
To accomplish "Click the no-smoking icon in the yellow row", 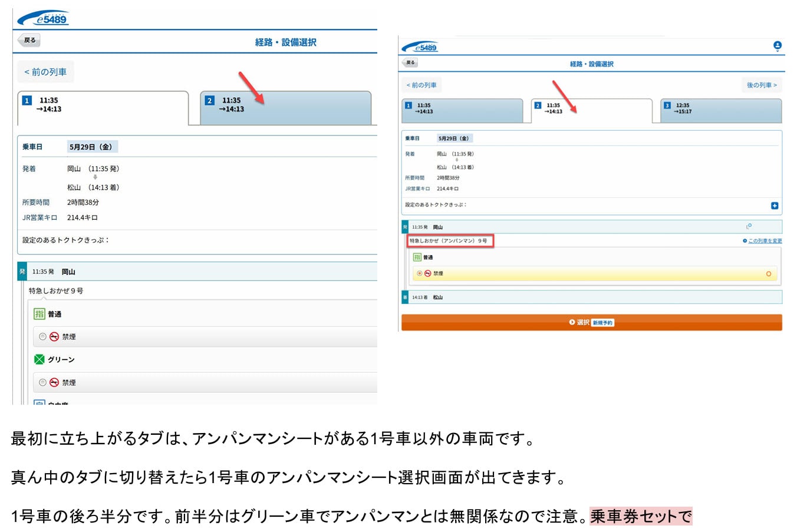I will [x=427, y=273].
